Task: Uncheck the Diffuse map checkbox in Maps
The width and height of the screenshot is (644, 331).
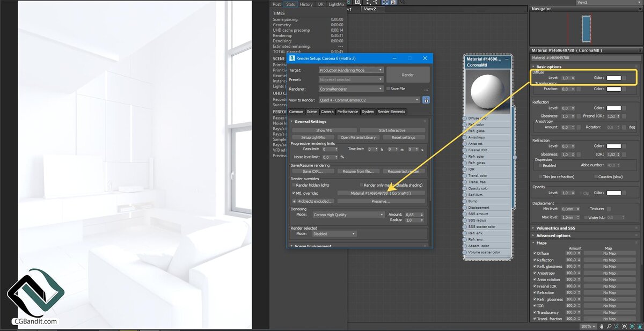Action: click(535, 253)
